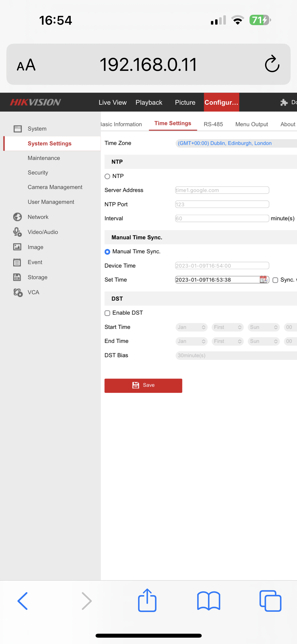Screen dimensions: 297x644
Task: Click the NTP Server Address input field
Action: pos(222,190)
